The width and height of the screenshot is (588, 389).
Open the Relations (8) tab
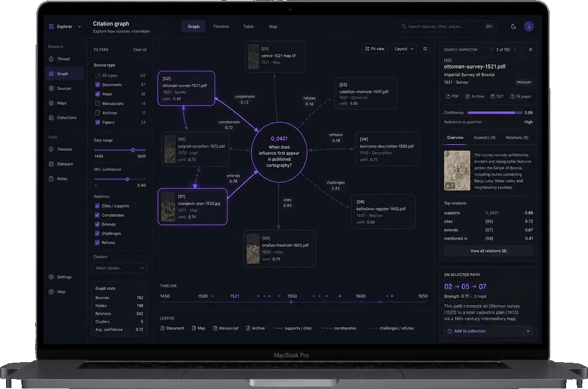[517, 138]
